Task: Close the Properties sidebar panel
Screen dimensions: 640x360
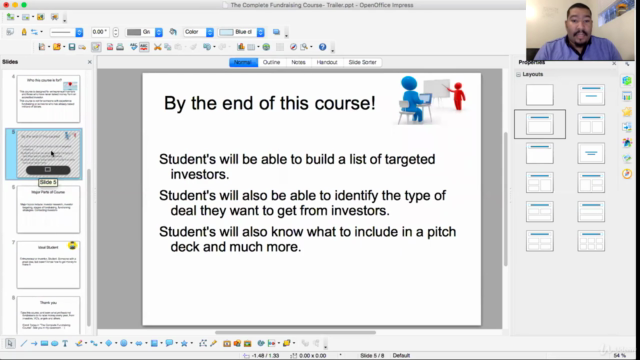Action: pyautogui.click(x=614, y=63)
